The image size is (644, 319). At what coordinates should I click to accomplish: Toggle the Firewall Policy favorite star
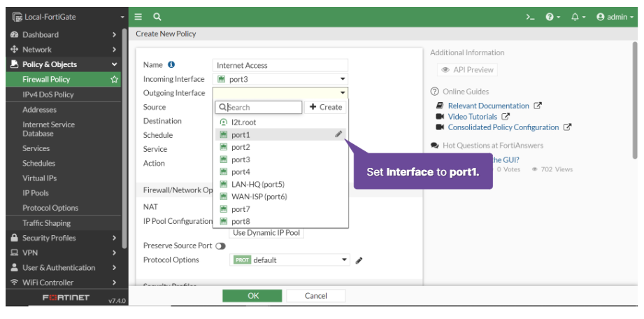pos(114,79)
